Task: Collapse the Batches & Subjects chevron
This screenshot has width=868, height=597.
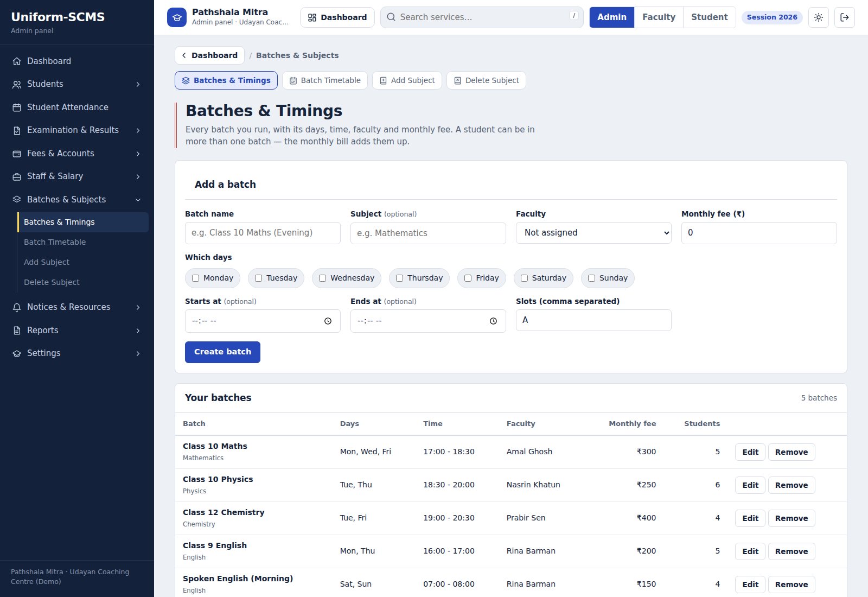Action: [138, 200]
